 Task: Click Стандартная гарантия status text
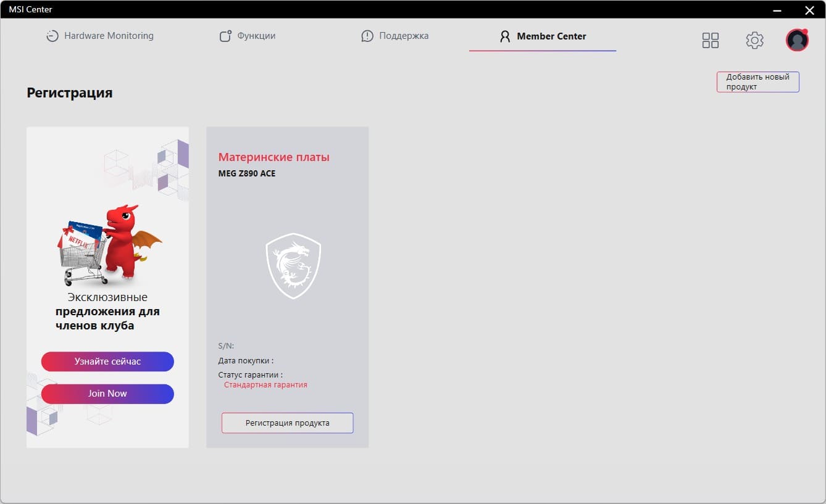click(x=265, y=385)
